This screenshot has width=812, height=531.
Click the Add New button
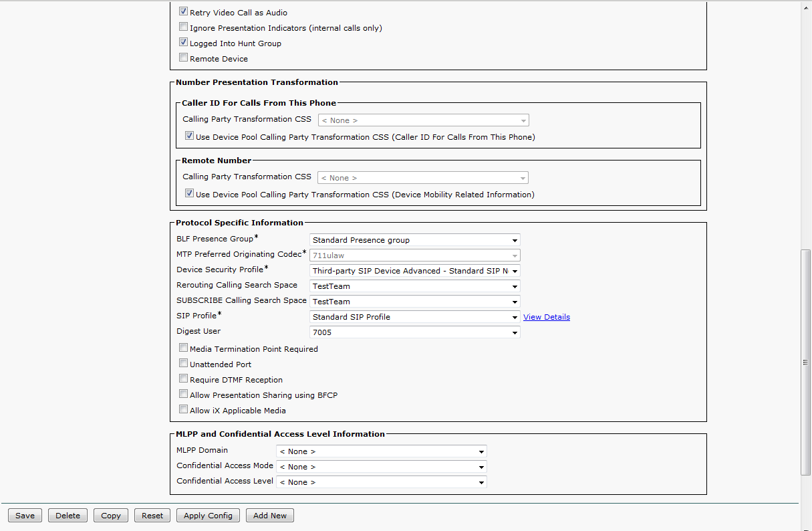[270, 516]
